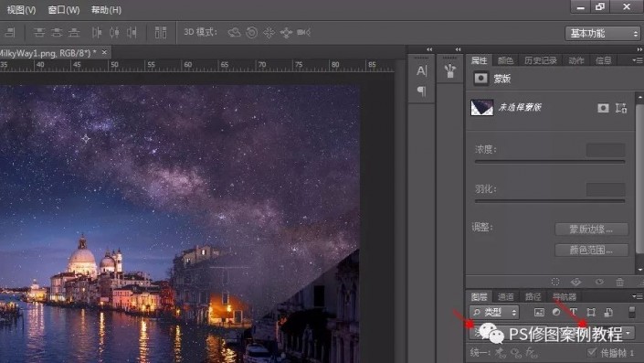The height and width of the screenshot is (363, 644).
Task: Switch to the 导航器 tab
Action: (x=564, y=296)
